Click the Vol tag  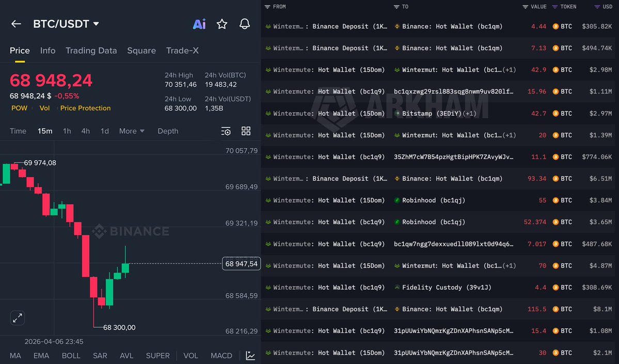(44, 108)
